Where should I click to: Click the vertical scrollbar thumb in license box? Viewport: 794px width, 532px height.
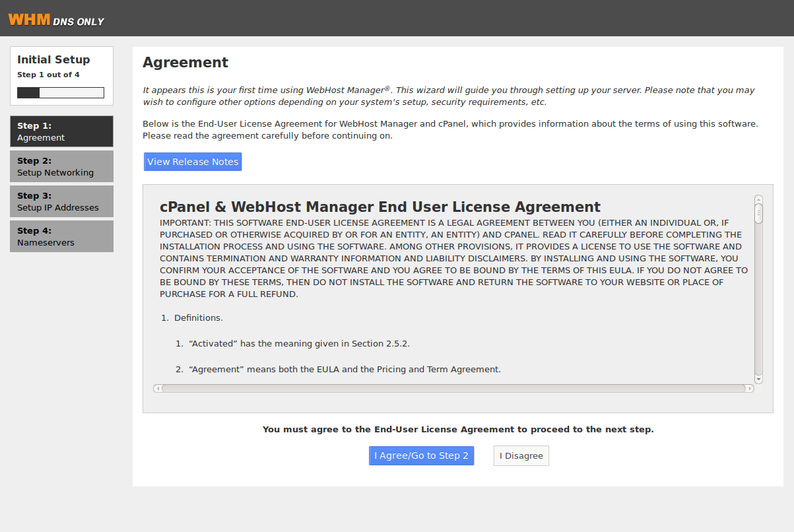[x=758, y=213]
